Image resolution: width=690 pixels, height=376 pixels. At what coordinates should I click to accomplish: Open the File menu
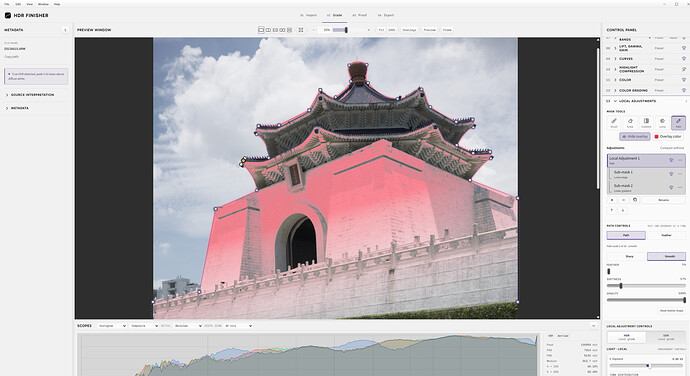pos(7,4)
